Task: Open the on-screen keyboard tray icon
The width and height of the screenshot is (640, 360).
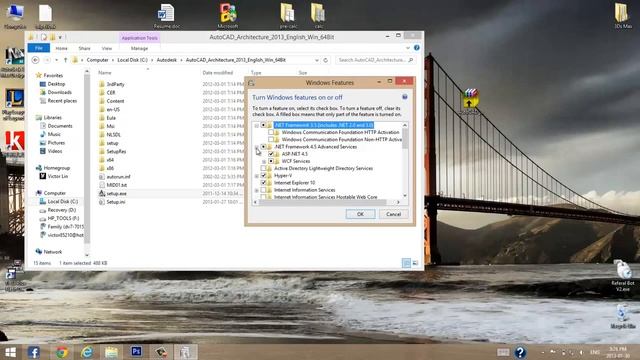Action: point(503,352)
